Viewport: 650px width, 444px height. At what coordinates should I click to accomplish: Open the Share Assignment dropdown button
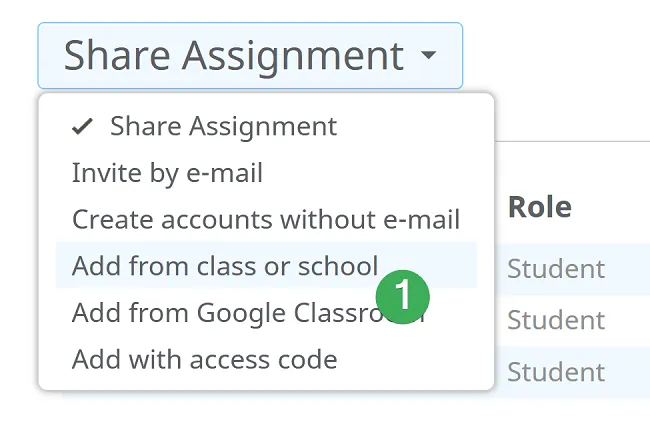pyautogui.click(x=250, y=55)
